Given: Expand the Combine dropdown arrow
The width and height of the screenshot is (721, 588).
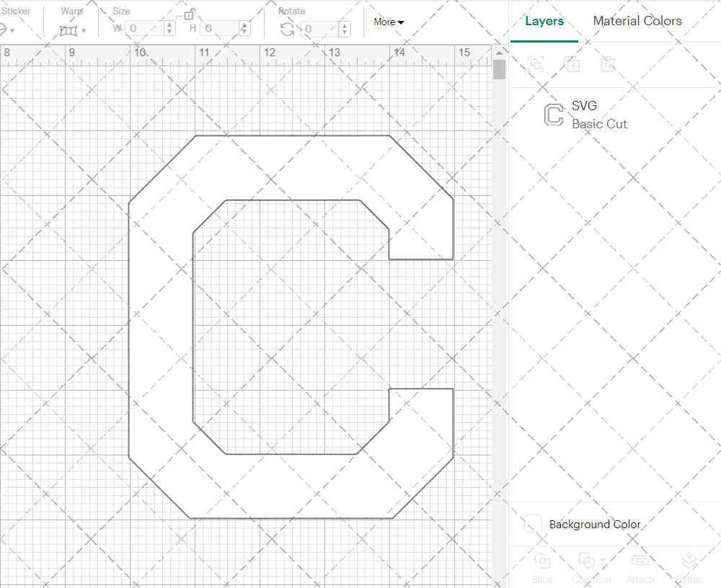Looking at the screenshot, I should (602, 561).
